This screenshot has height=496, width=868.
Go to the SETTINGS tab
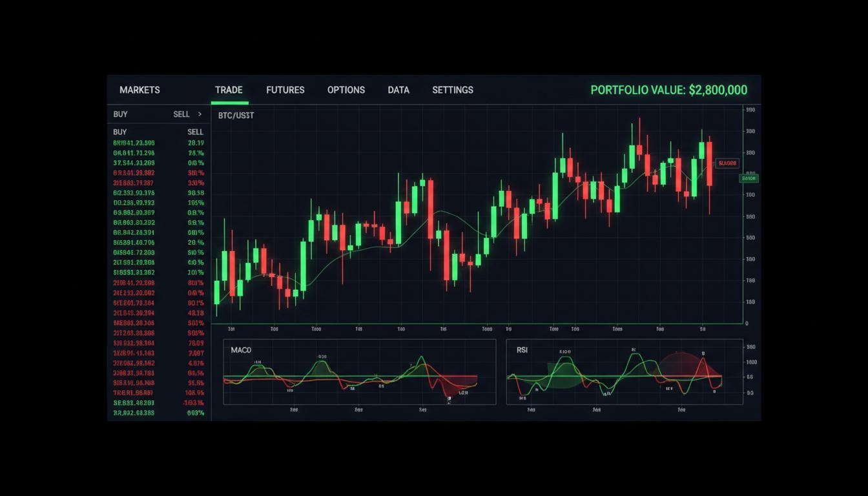click(452, 90)
